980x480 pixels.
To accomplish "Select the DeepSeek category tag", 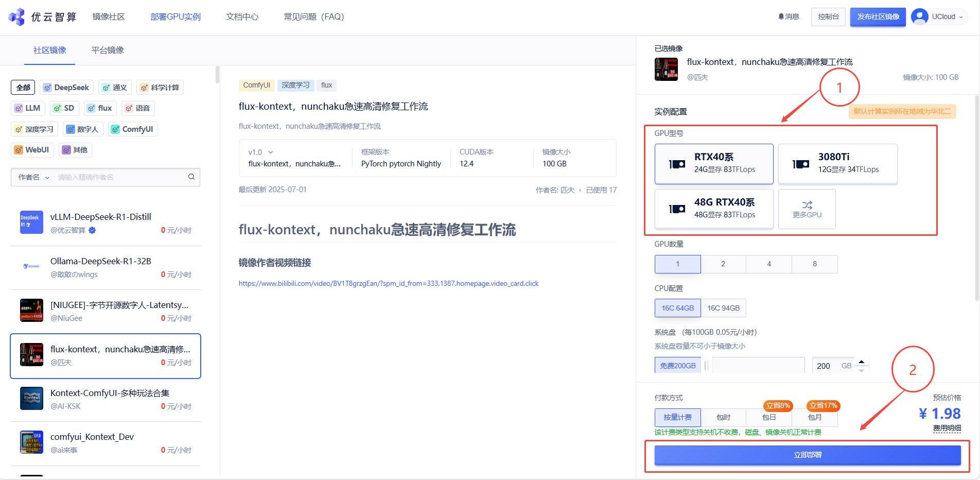I will pos(66,88).
